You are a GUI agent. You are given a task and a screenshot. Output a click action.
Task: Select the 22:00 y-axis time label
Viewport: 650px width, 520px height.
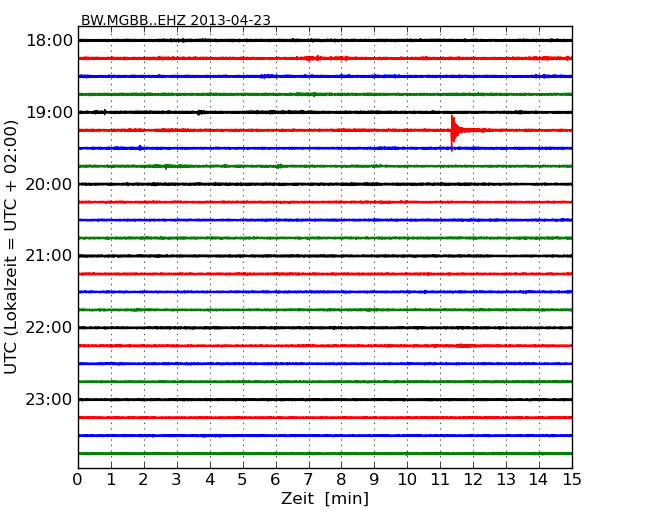tap(49, 328)
